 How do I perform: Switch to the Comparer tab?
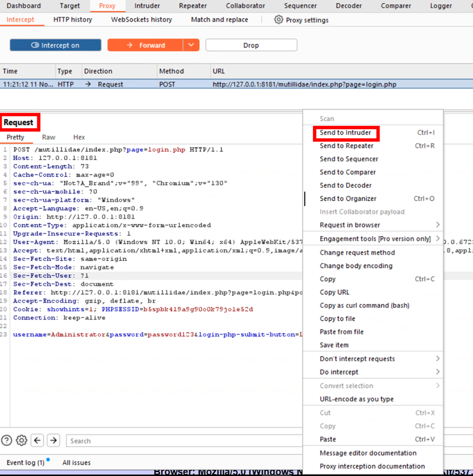point(396,6)
